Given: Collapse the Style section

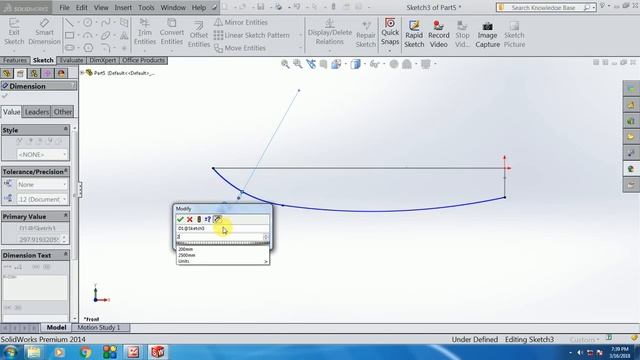Looking at the screenshot, I should click(66, 129).
